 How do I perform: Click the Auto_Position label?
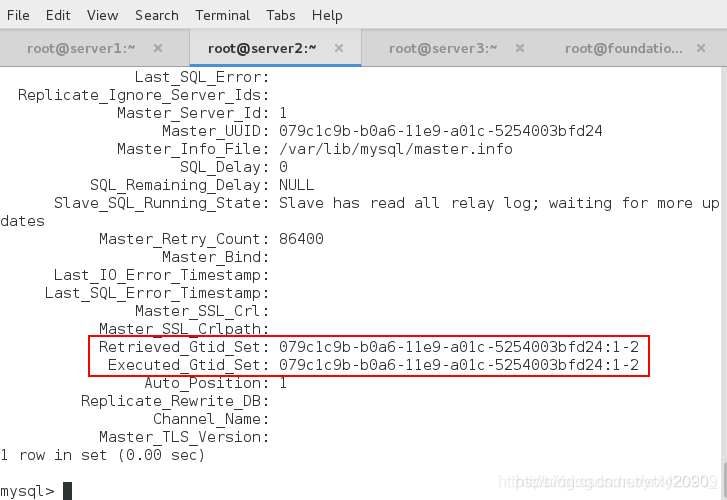(207, 383)
